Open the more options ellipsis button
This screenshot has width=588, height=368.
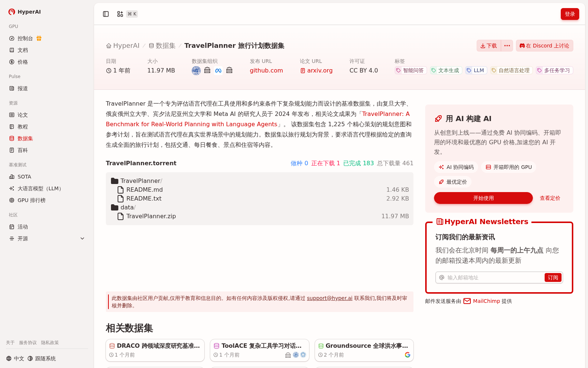507,46
